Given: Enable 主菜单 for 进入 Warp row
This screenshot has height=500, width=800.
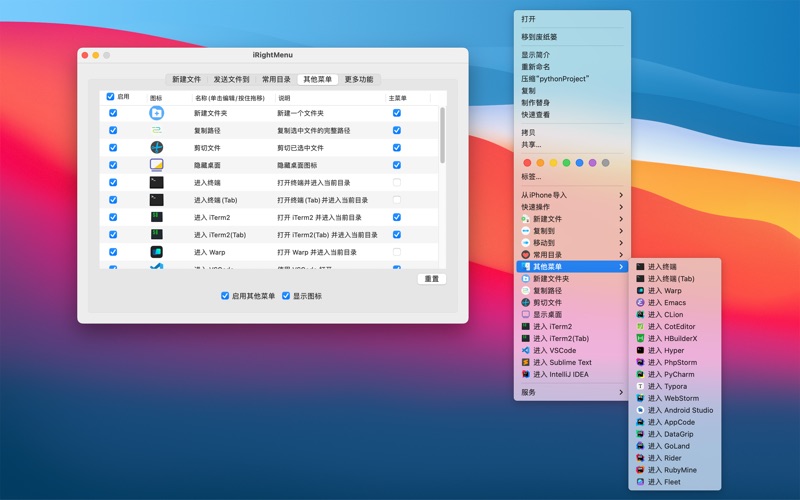Looking at the screenshot, I should click(x=397, y=252).
